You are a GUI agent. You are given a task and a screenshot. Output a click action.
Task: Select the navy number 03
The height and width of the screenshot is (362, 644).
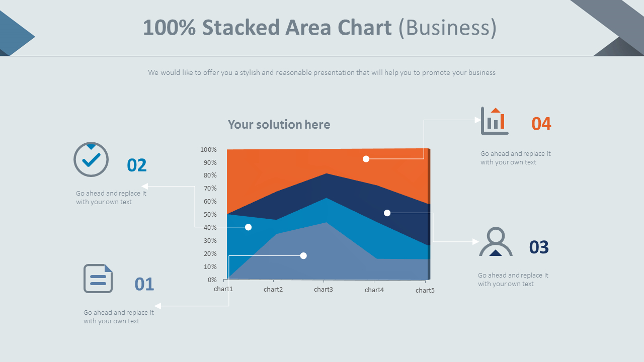[539, 247]
